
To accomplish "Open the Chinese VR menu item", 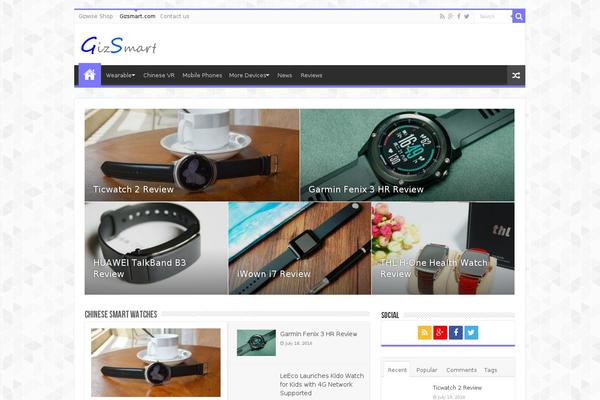I will point(159,75).
